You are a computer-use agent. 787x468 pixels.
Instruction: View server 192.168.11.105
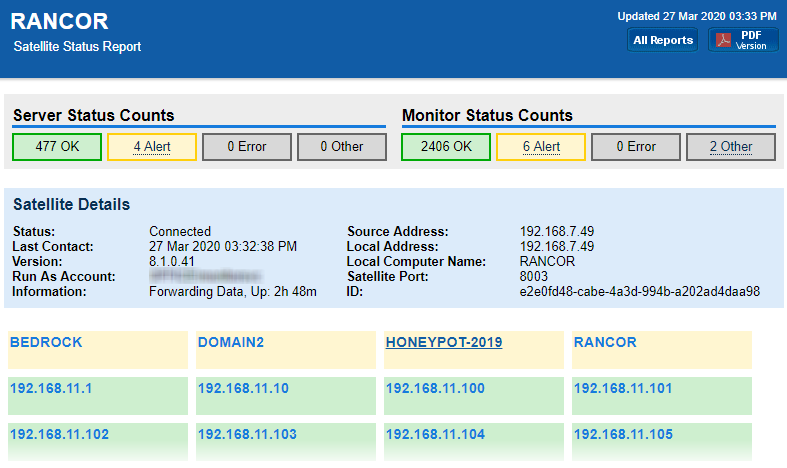[x=623, y=434]
